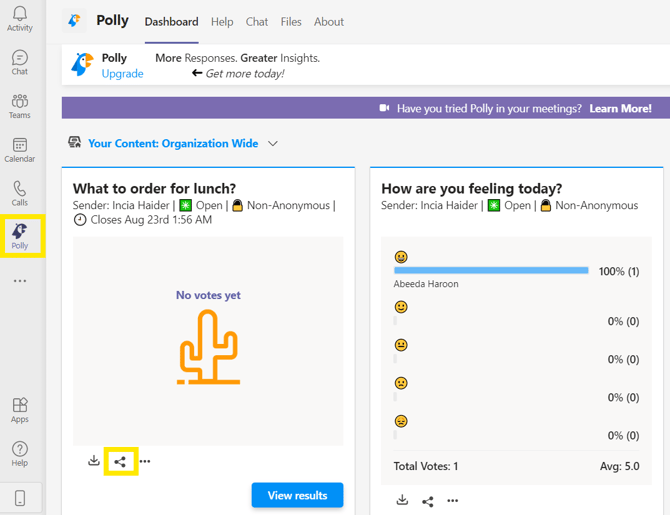This screenshot has width=670, height=515.
Task: Download the lunch poll results
Action: click(94, 461)
